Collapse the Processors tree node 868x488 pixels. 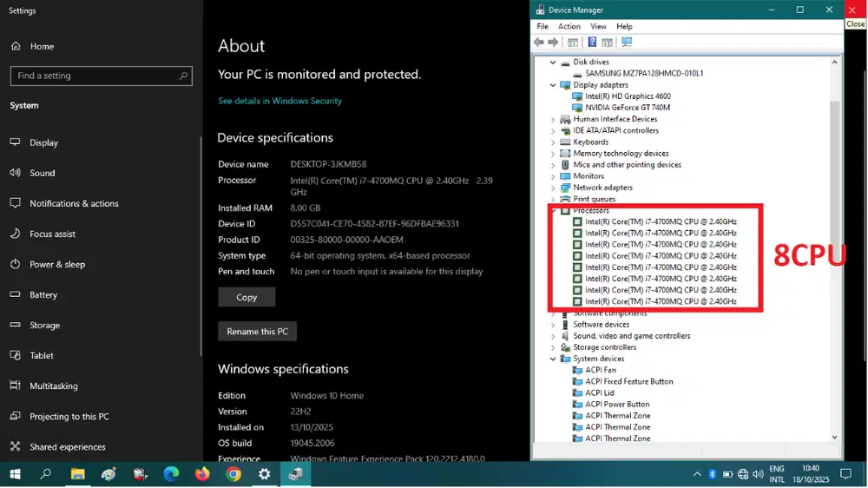point(553,211)
